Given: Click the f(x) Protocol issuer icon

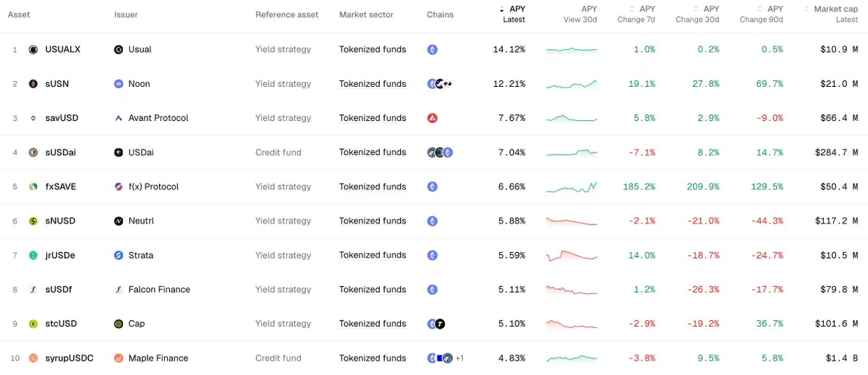Looking at the screenshot, I should 119,187.
